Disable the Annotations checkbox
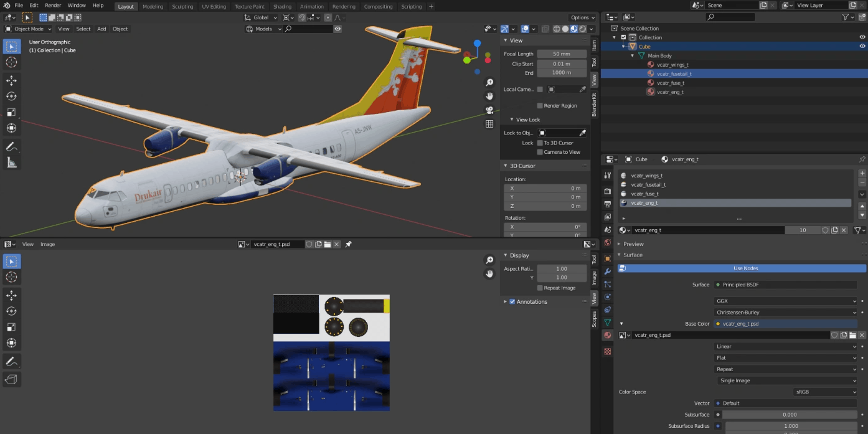 [512, 302]
